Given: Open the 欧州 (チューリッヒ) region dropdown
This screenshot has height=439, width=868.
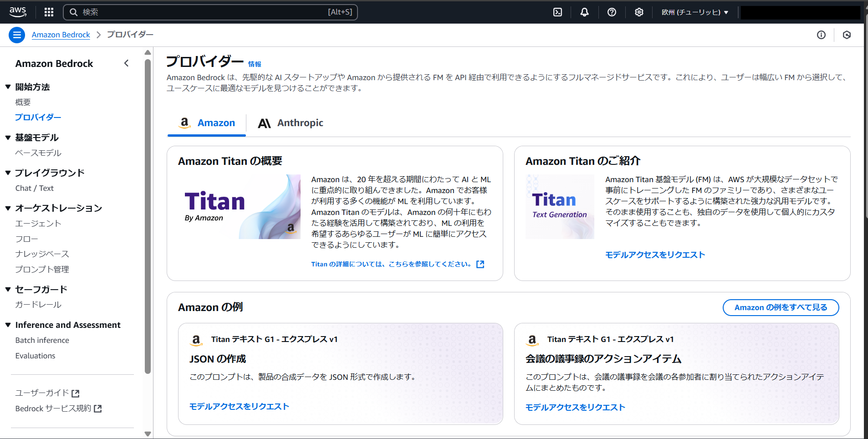Looking at the screenshot, I should pyautogui.click(x=695, y=12).
